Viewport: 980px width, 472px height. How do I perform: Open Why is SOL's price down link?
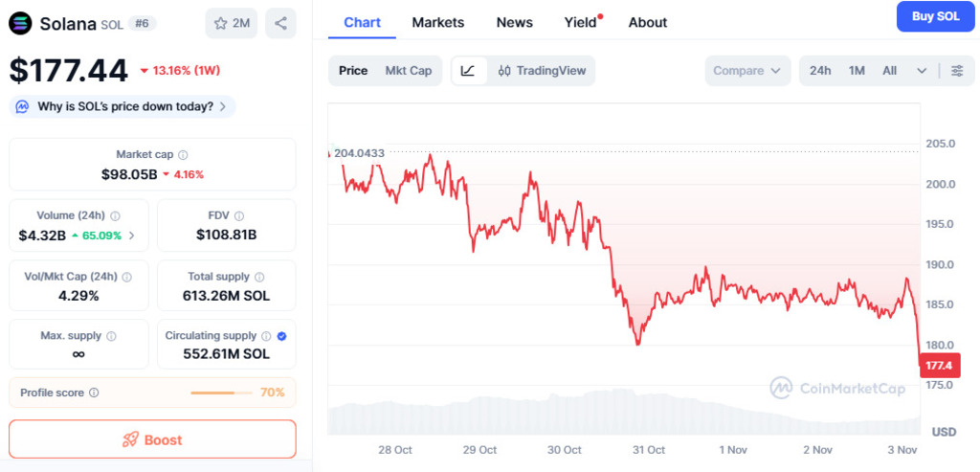point(124,106)
